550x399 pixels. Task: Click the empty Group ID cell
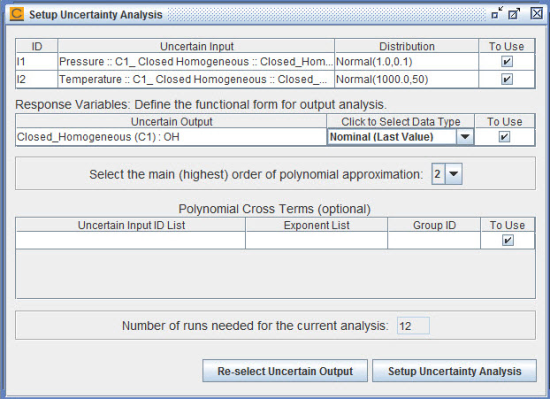[x=434, y=241]
